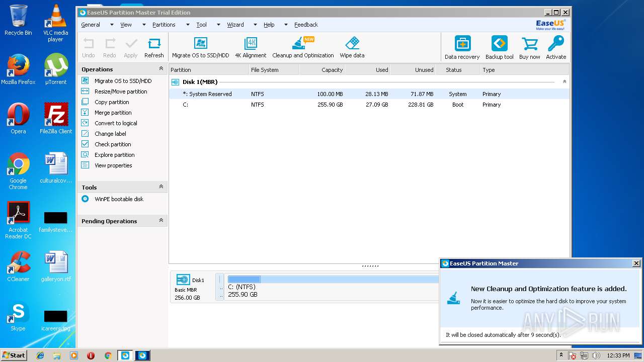Open the Wizard menu
The height and width of the screenshot is (362, 644).
coord(235,25)
